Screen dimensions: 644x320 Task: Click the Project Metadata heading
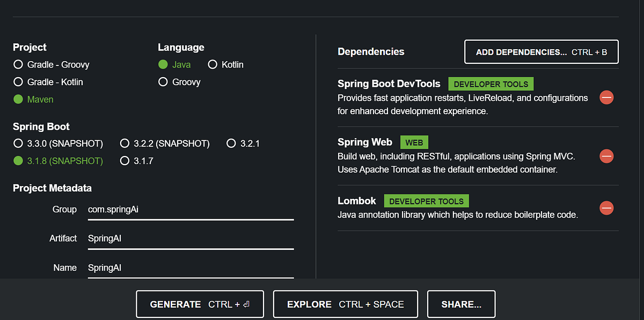[x=52, y=188]
